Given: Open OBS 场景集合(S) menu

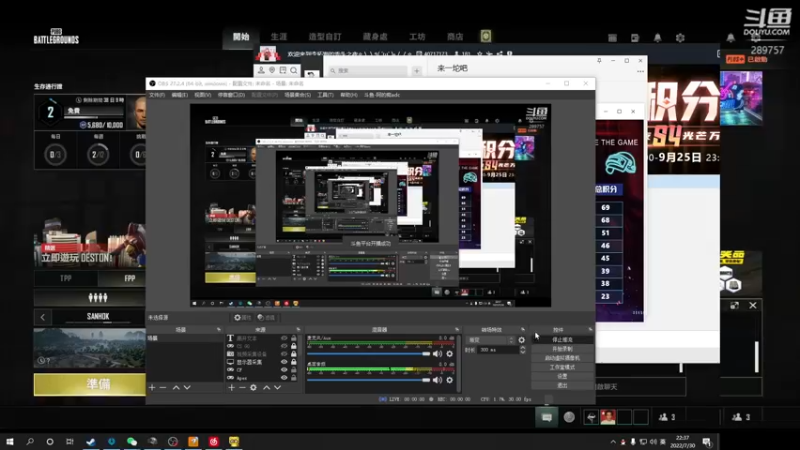Looking at the screenshot, I should click(x=297, y=95).
